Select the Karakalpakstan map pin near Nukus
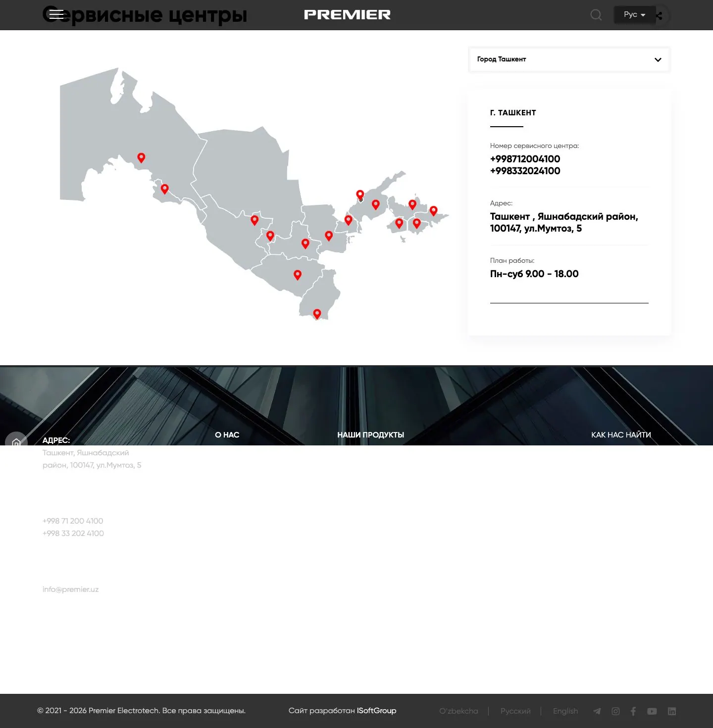 pos(141,157)
